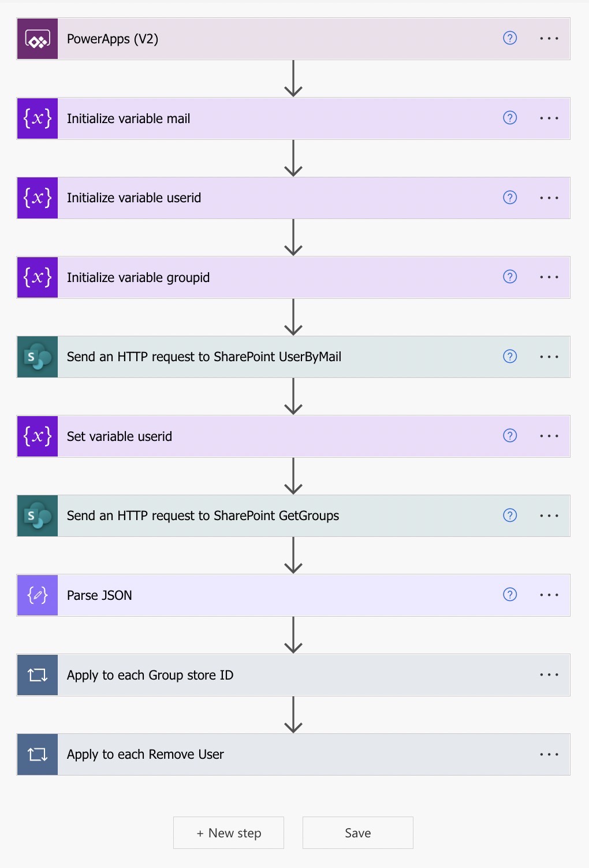Click the PowerApps (V2) connector icon
The height and width of the screenshot is (868, 589).
click(37, 38)
